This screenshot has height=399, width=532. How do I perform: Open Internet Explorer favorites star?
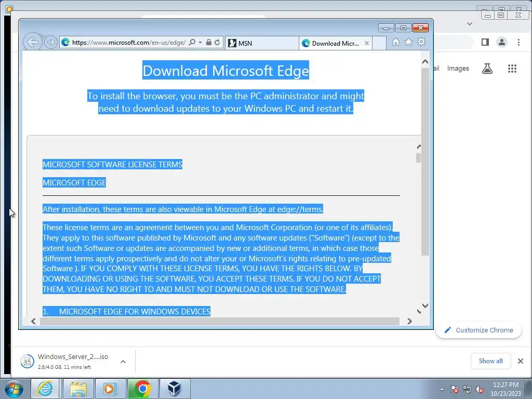[408, 42]
